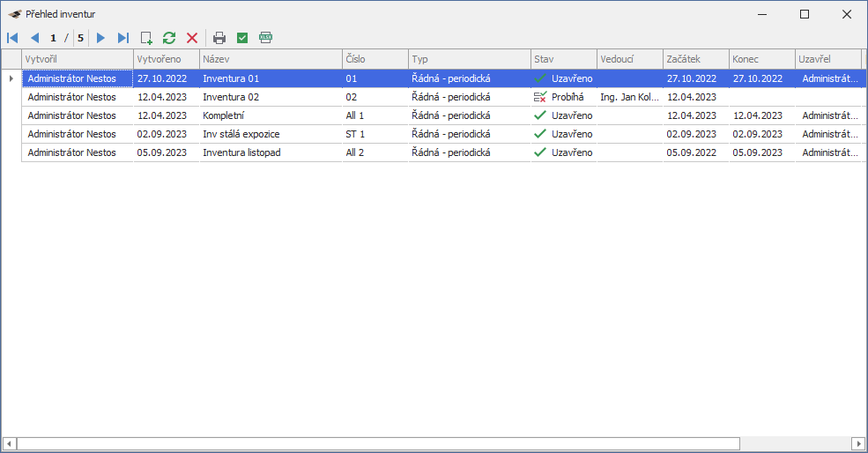Select the Inventura 01 name cell

pyautogui.click(x=271, y=78)
